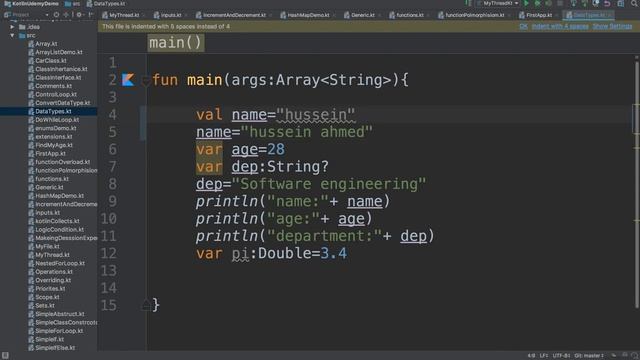This screenshot has width=640, height=360.
Task: Click the VCS Commit icon
Action: [584, 3]
